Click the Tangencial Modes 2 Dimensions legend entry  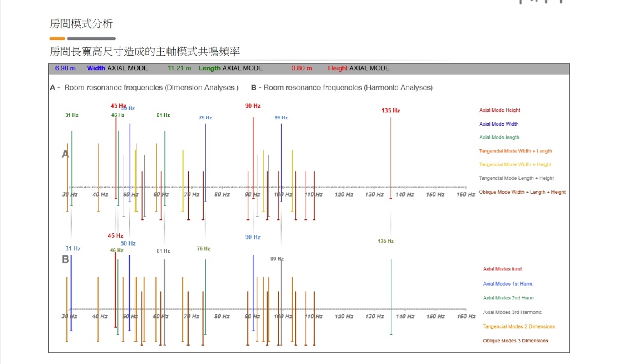[x=519, y=327]
